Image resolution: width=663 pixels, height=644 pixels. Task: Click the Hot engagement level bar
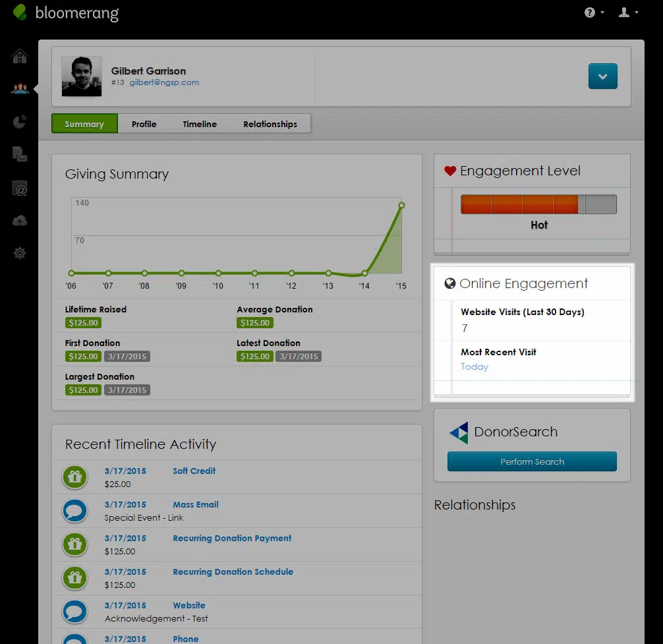click(x=538, y=204)
